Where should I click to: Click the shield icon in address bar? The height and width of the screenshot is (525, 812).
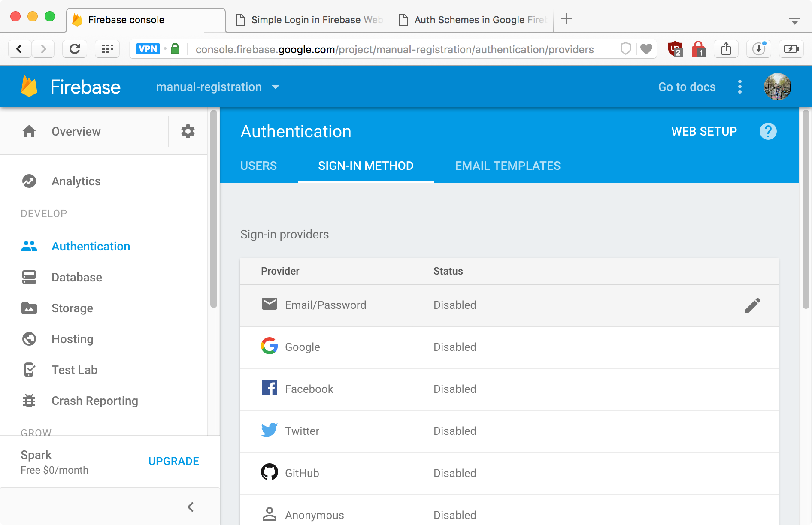626,49
